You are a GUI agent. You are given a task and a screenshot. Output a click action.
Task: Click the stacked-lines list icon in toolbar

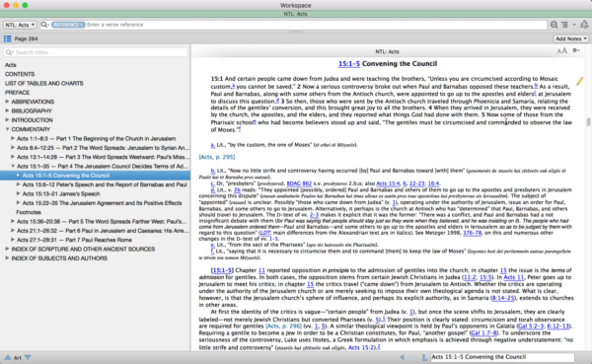(564, 25)
